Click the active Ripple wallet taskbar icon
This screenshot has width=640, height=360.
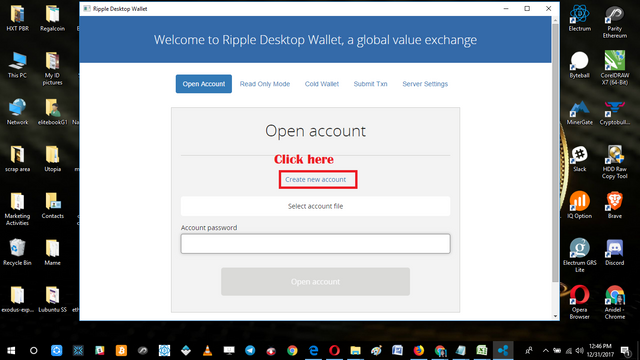tap(503, 350)
